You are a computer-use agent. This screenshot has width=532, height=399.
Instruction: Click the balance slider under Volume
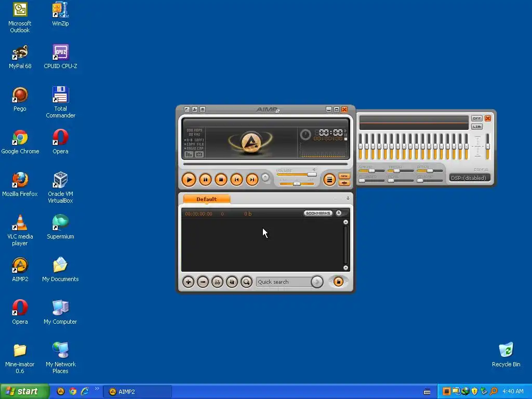click(x=297, y=184)
